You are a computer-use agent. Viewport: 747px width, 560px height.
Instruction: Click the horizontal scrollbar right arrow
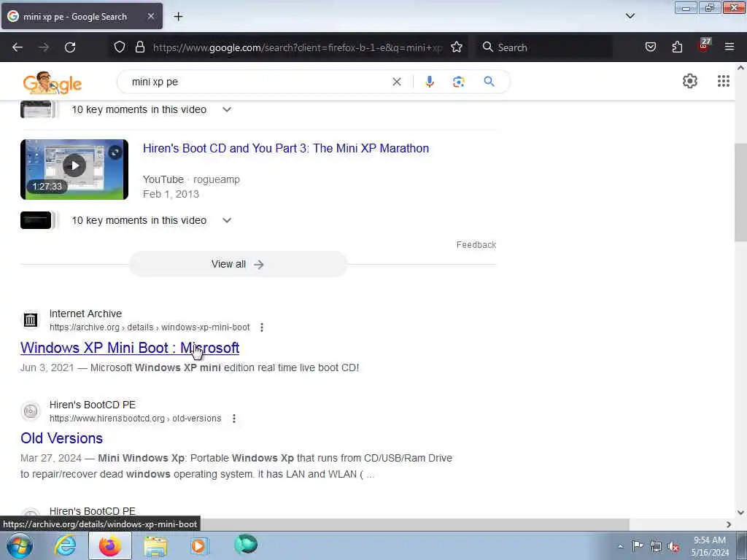tap(729, 524)
